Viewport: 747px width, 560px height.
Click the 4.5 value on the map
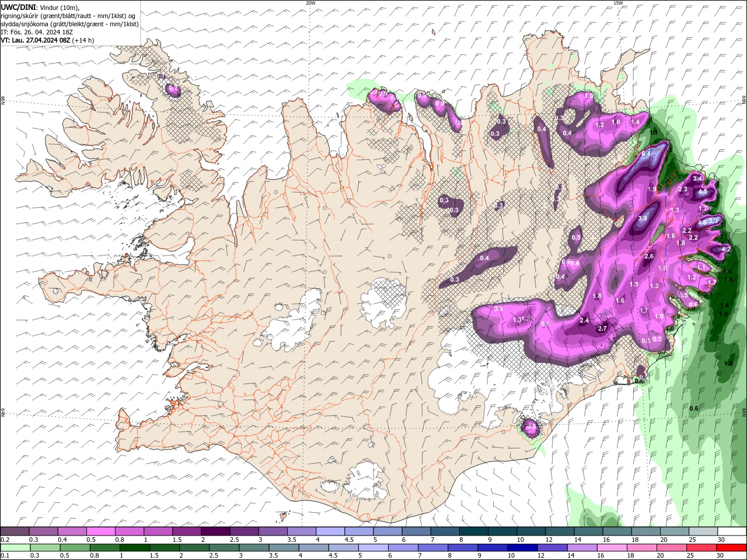coord(703,191)
